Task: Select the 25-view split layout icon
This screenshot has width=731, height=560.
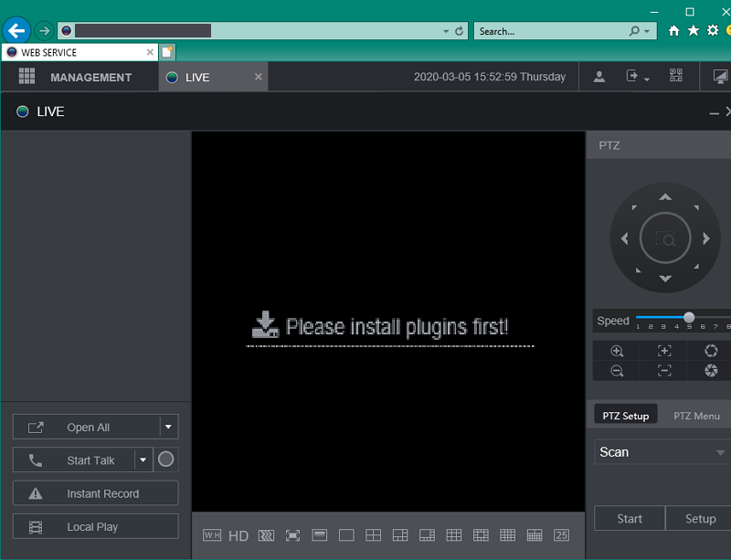Action: click(x=561, y=535)
